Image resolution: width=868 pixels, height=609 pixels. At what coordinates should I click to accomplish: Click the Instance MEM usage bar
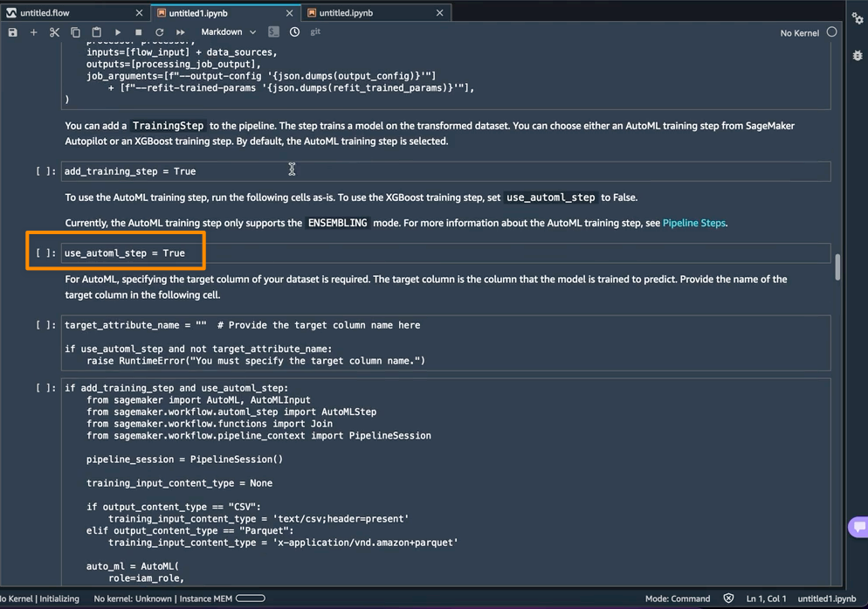pyautogui.click(x=251, y=599)
